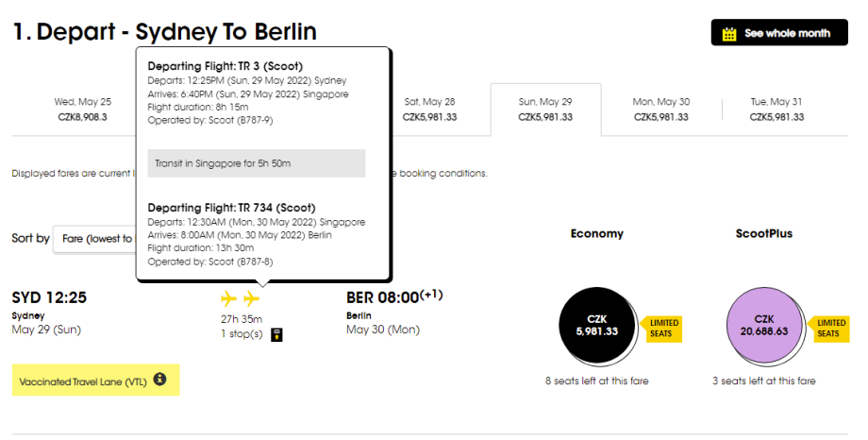The image size is (868, 440).
Task: Open the Vaccinated Travel Lane info icon
Action: (x=159, y=380)
